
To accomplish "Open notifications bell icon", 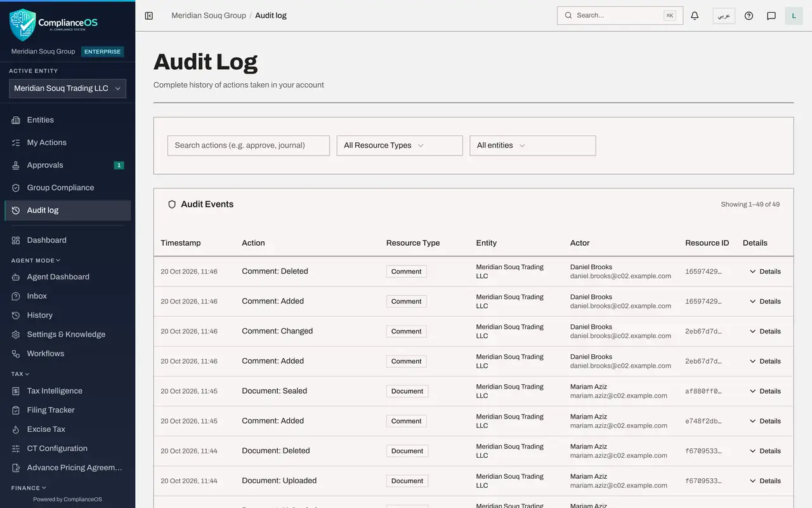I will 695,16.
